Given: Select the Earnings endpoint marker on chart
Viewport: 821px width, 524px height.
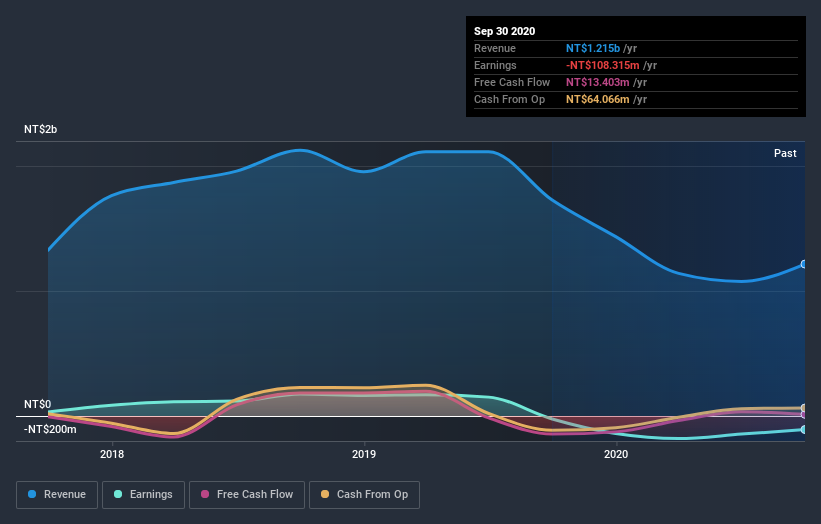Looking at the screenshot, I should [x=804, y=429].
